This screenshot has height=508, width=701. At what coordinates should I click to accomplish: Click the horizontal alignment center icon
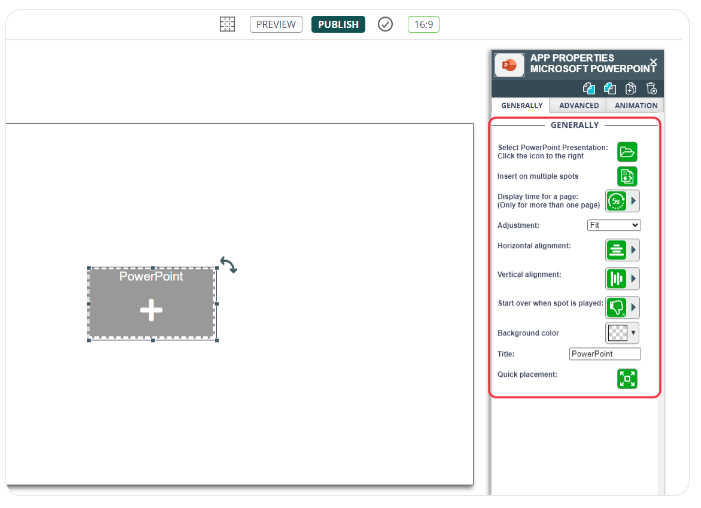point(617,250)
